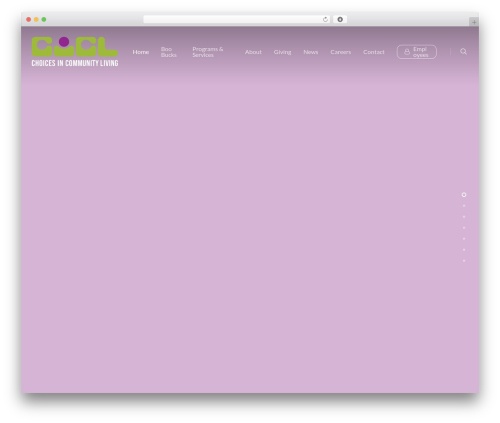Open Programs & Services menu
Screen dimensions: 500x423
coord(208,52)
